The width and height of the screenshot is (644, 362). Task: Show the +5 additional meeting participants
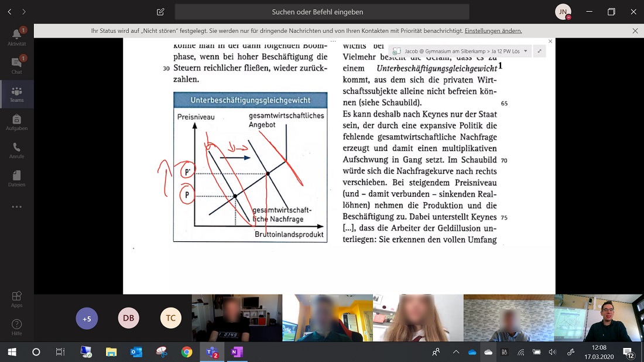(87, 318)
